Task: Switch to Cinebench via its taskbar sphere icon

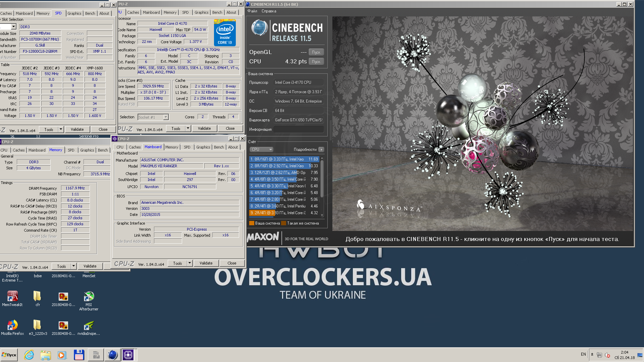Action: pyautogui.click(x=112, y=355)
